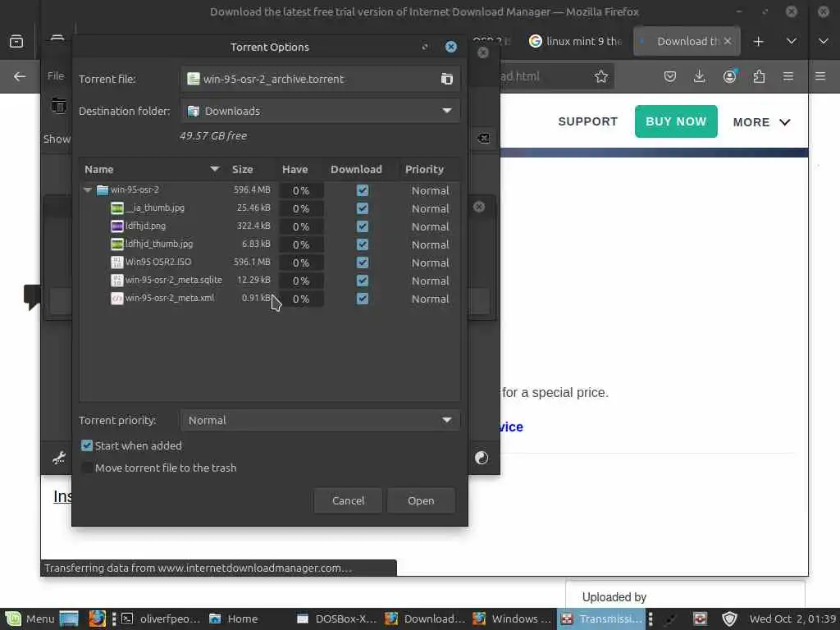Open Firefox account icon

coord(729,76)
